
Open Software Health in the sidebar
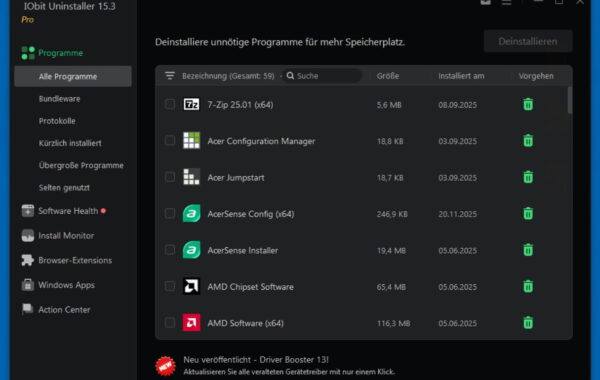click(68, 211)
